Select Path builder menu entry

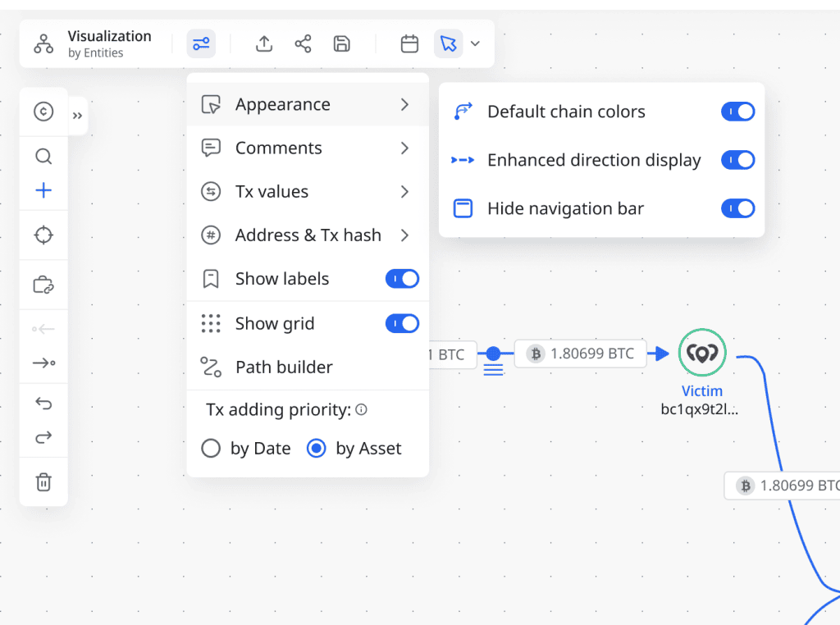(x=308, y=367)
